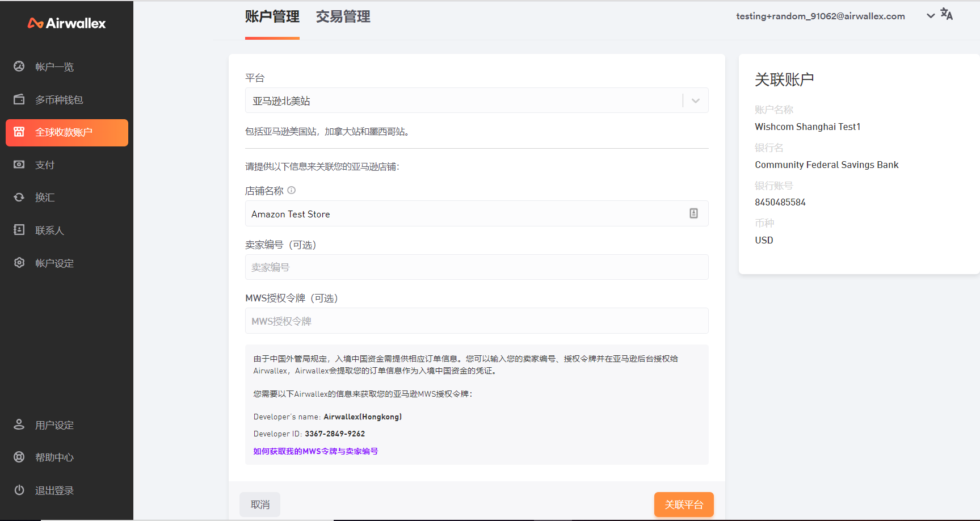Click inside the 卖家编号 input field
The image size is (980, 521).
point(477,267)
